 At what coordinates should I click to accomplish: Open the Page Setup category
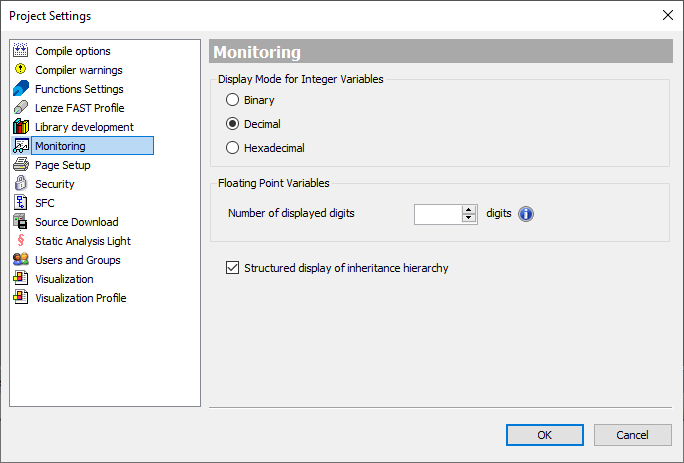pyautogui.click(x=63, y=165)
